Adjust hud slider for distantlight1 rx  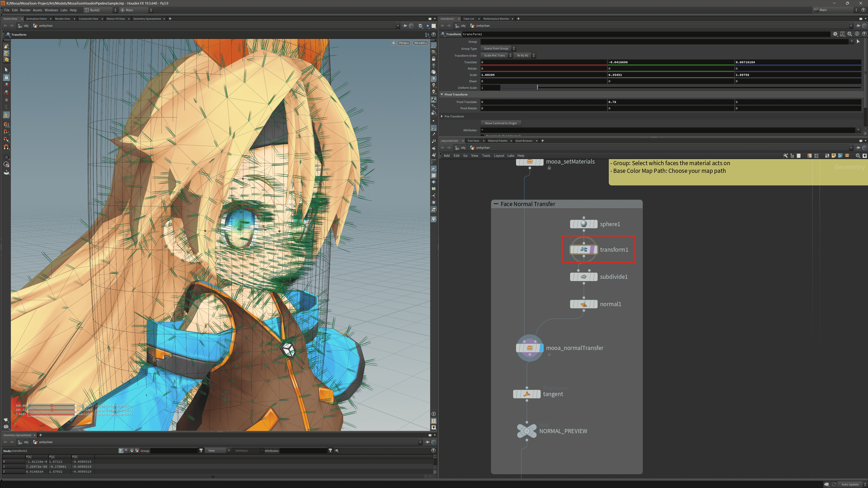pos(52,406)
